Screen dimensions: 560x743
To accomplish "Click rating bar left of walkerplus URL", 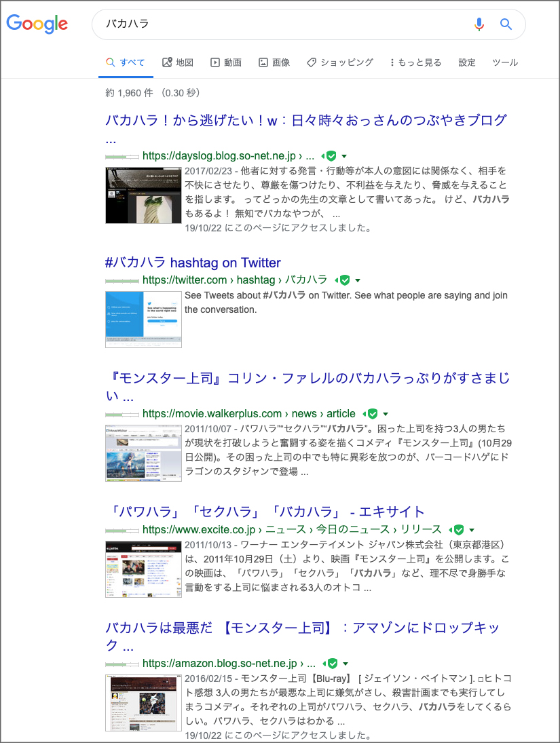I will pos(122,415).
